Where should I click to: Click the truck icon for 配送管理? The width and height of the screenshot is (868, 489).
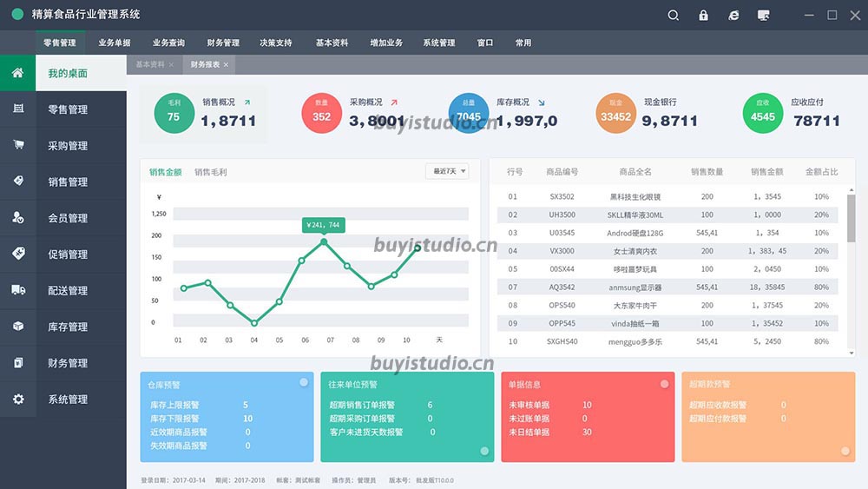pos(18,290)
